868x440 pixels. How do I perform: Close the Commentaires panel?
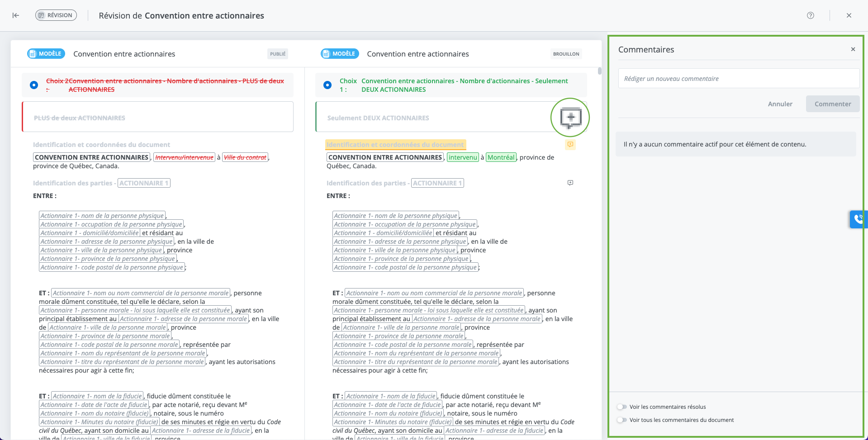[x=853, y=49]
